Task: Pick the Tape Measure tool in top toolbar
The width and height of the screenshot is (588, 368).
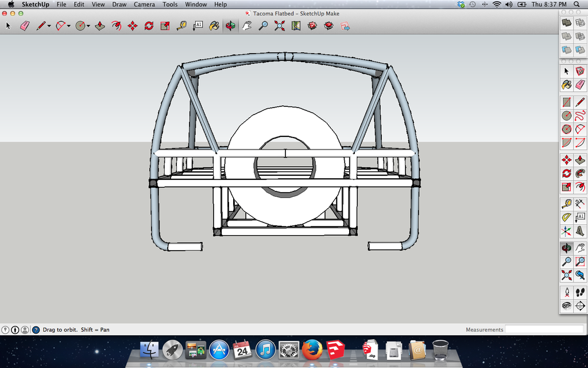Action: click(181, 26)
